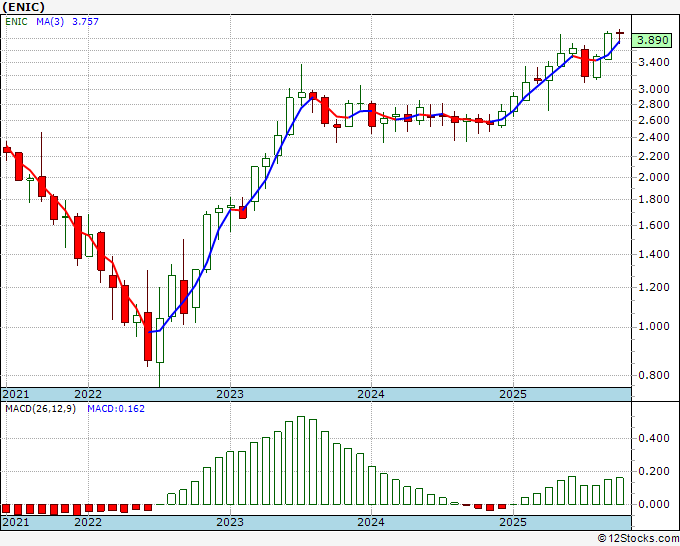Click the 2.200 price axis label
Screen dimensions: 680x546
[x=654, y=156]
